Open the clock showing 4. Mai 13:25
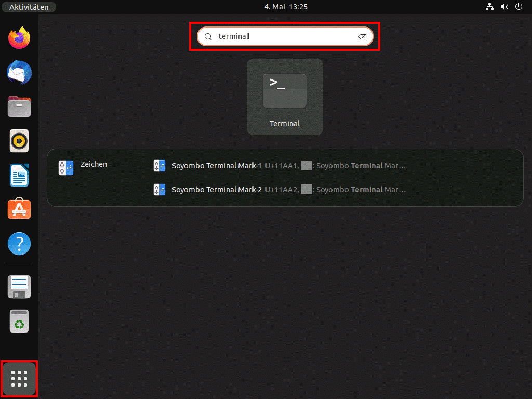Screen dimensions: 532x399 (x=286, y=7)
